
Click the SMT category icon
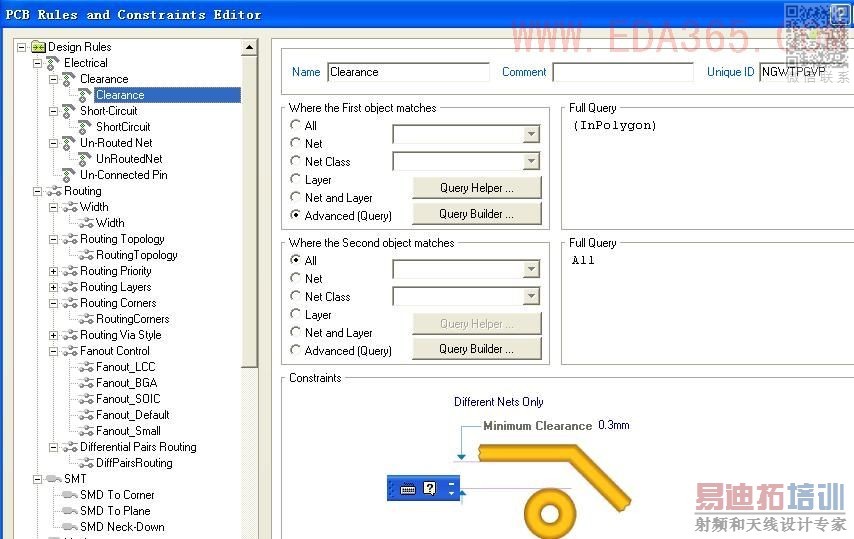pyautogui.click(x=54, y=479)
